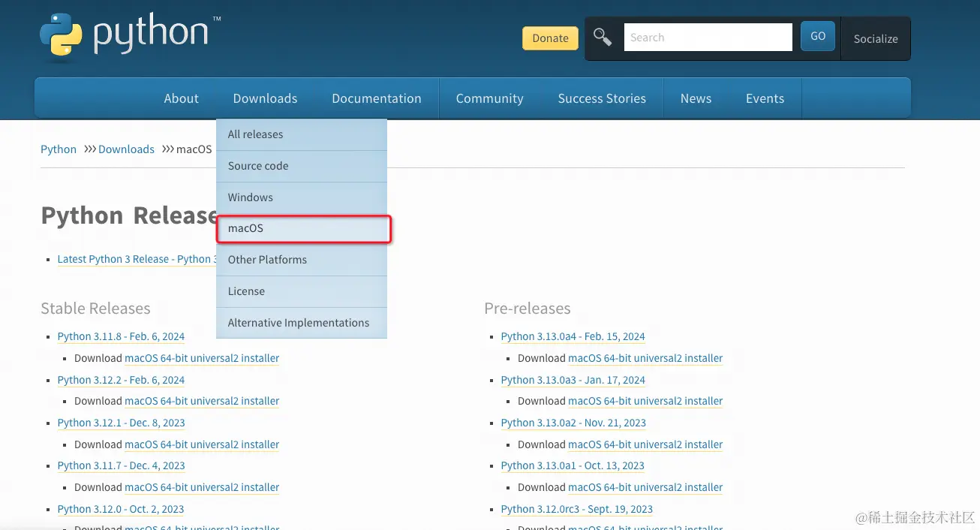
Task: Open Python 3.12.1 - Dec. 8, 2023 link
Action: (x=121, y=423)
